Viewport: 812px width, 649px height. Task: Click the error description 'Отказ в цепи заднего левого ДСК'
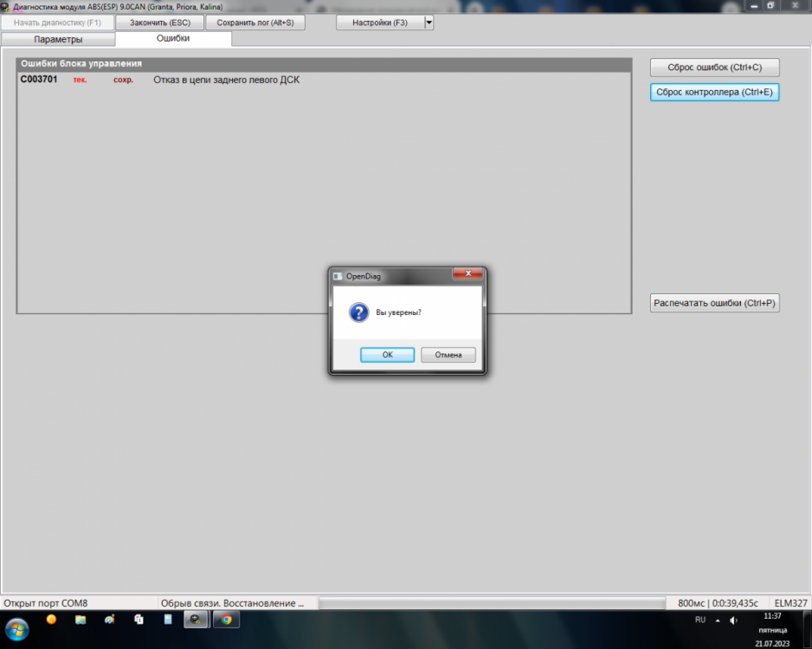pyautogui.click(x=226, y=80)
